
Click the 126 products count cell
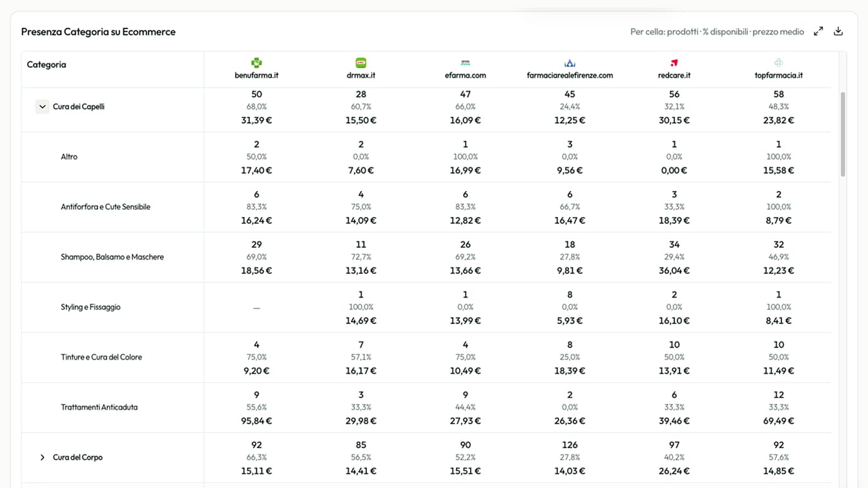point(570,445)
